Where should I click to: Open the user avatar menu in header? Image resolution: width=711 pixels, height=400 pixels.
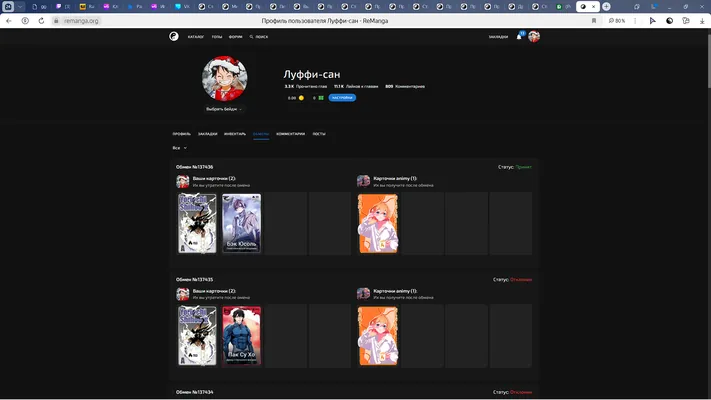coord(534,37)
